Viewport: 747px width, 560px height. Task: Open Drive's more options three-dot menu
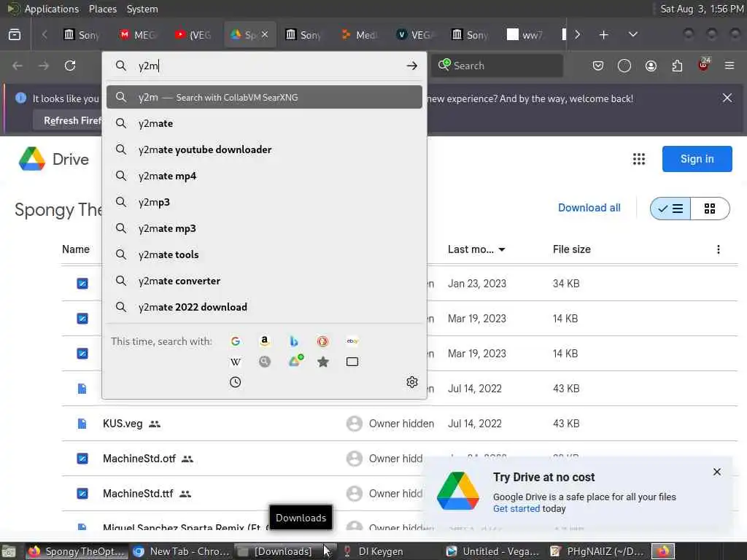pos(719,249)
